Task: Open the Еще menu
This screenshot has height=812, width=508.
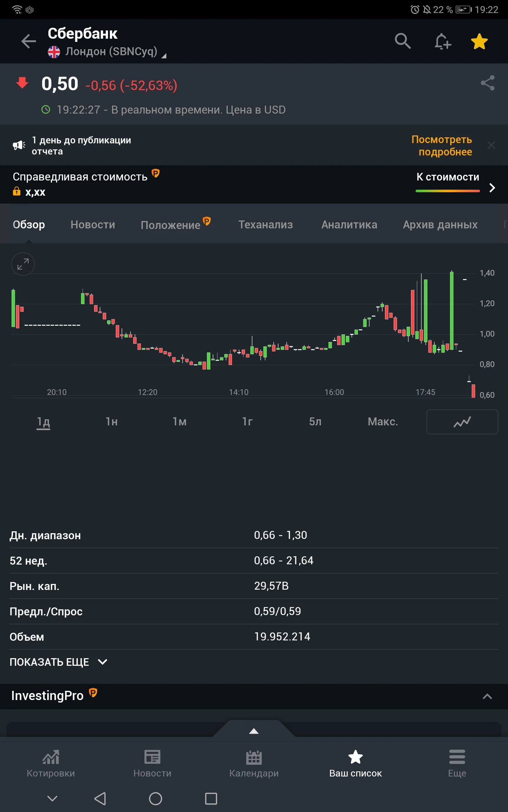Action: pyautogui.click(x=457, y=764)
